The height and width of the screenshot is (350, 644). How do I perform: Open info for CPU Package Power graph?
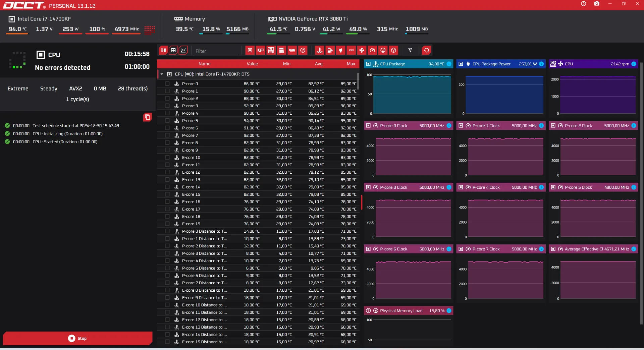pos(541,64)
